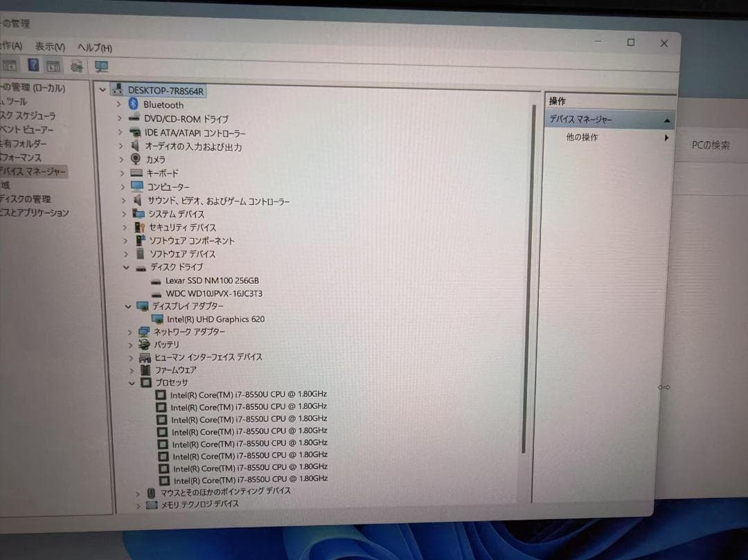Screen dimensions: 748x560
Task: Collapse the プロセッサ category
Action: (132, 382)
